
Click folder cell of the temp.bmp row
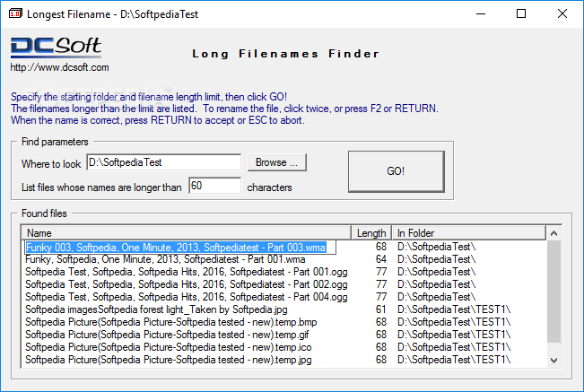(454, 322)
